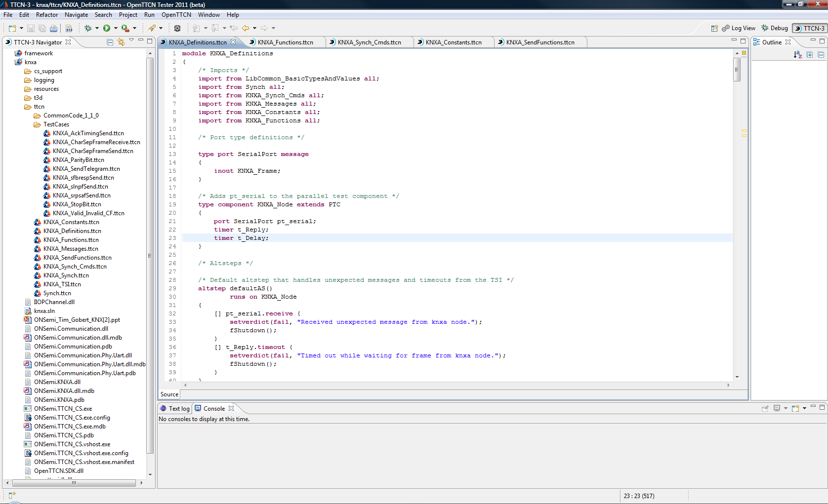Open the Refactor menu
The width and height of the screenshot is (828, 504).
point(47,15)
